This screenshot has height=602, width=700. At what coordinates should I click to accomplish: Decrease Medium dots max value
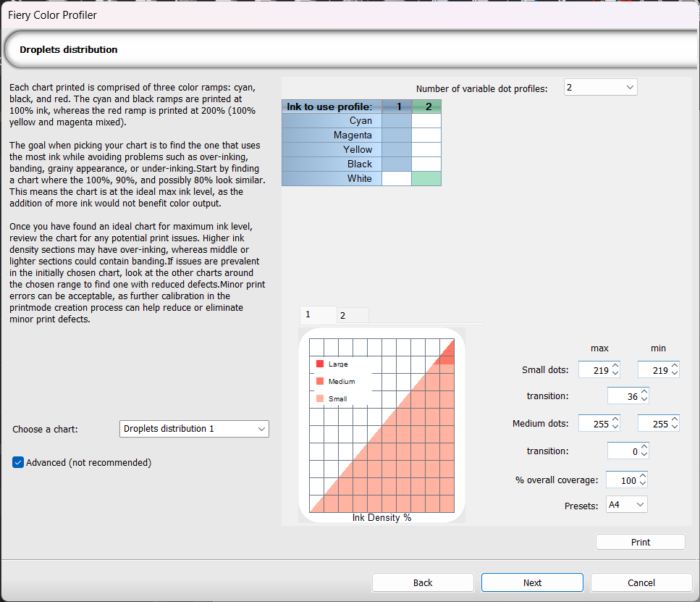(x=615, y=427)
